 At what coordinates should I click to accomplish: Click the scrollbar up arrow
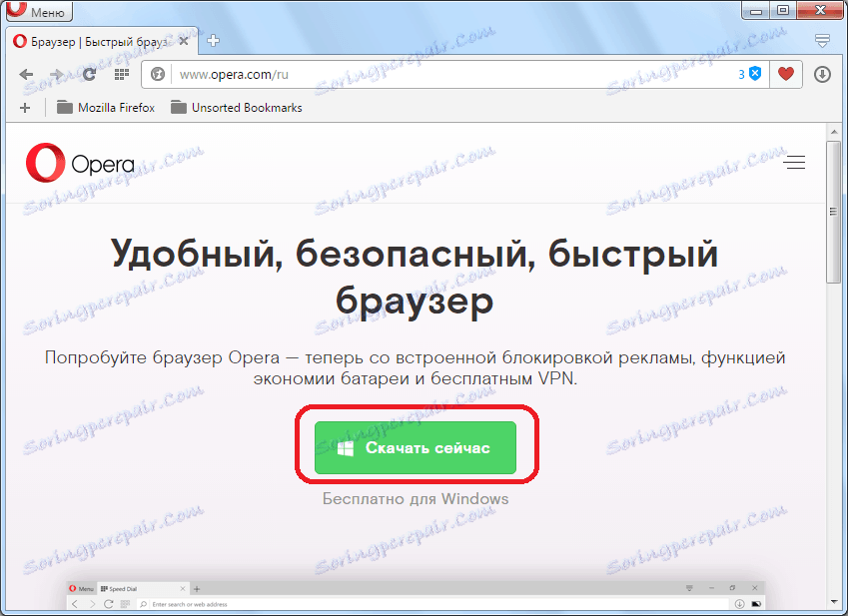click(833, 132)
